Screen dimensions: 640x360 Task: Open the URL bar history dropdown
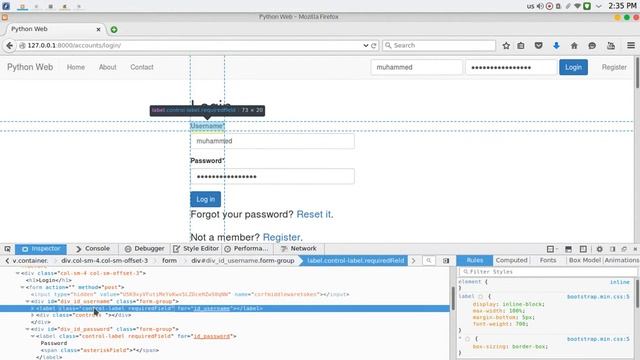(x=366, y=45)
